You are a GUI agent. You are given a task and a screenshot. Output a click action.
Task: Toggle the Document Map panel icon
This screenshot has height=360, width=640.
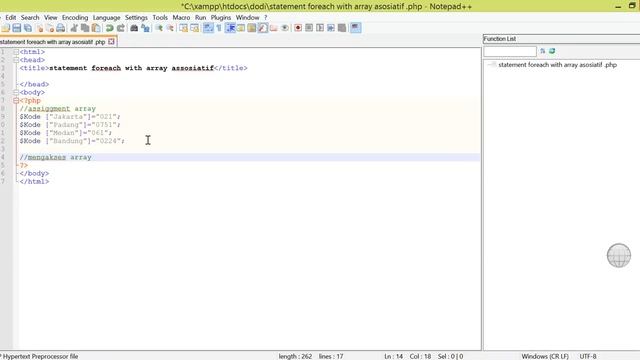point(252,28)
